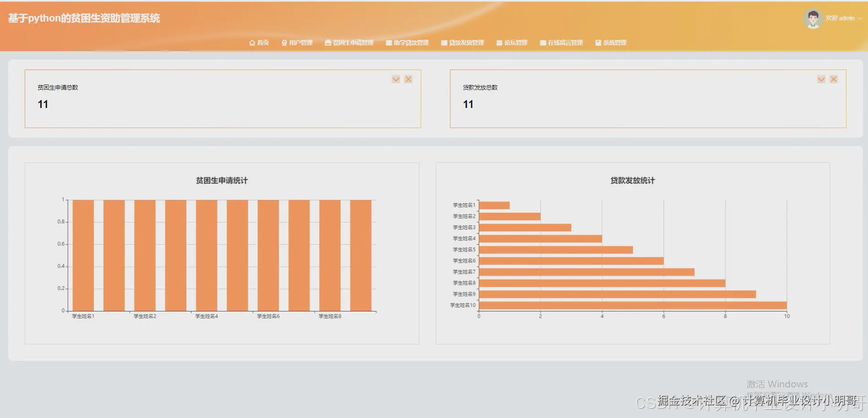Click the 学生姓名10 axis label in 贷款发放统计

(463, 305)
